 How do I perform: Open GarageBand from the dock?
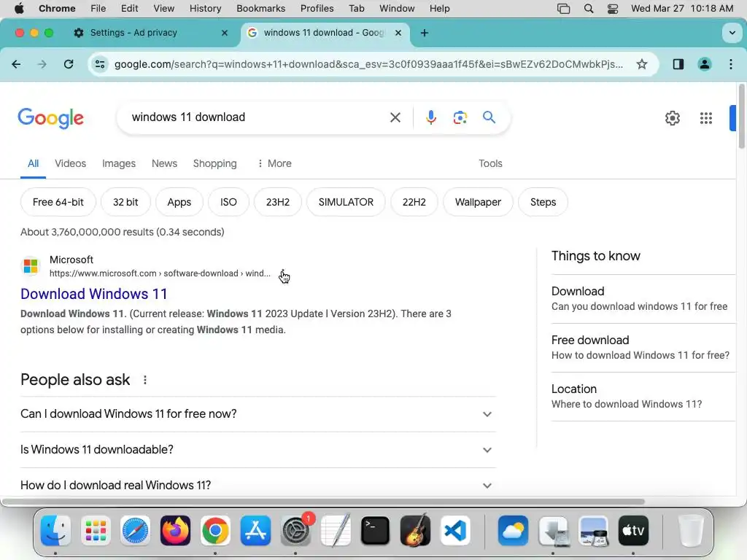tap(415, 531)
